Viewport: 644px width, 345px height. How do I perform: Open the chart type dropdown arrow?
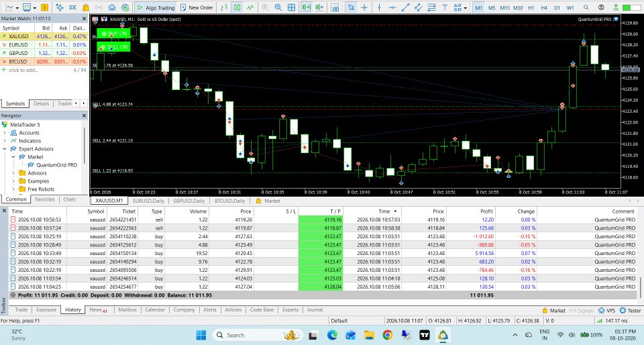point(17,8)
